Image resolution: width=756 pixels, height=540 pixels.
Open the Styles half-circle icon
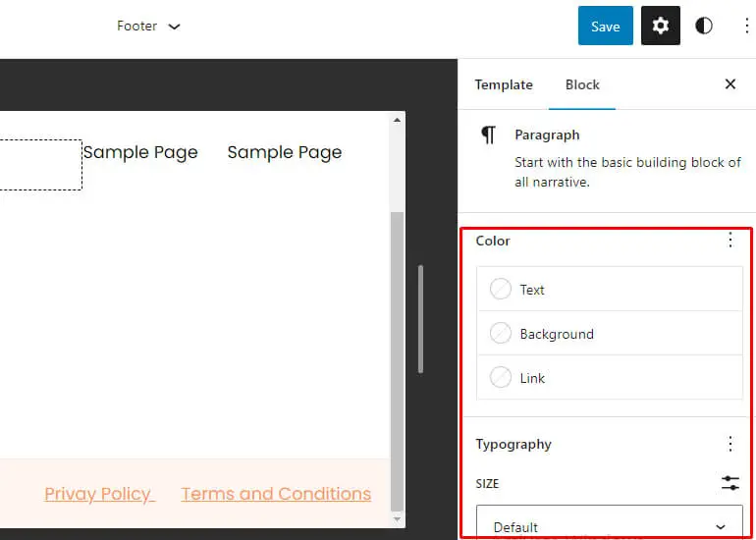click(x=703, y=26)
